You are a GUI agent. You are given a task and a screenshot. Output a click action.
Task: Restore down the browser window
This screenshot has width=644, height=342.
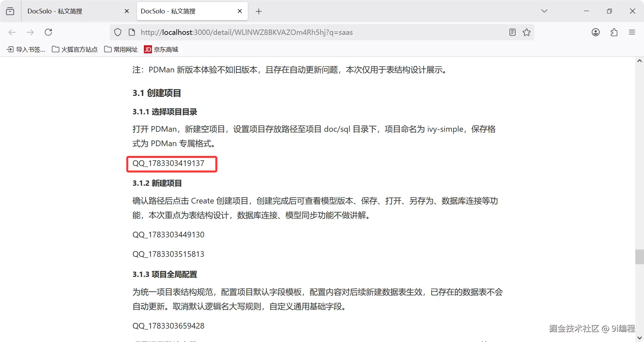609,11
